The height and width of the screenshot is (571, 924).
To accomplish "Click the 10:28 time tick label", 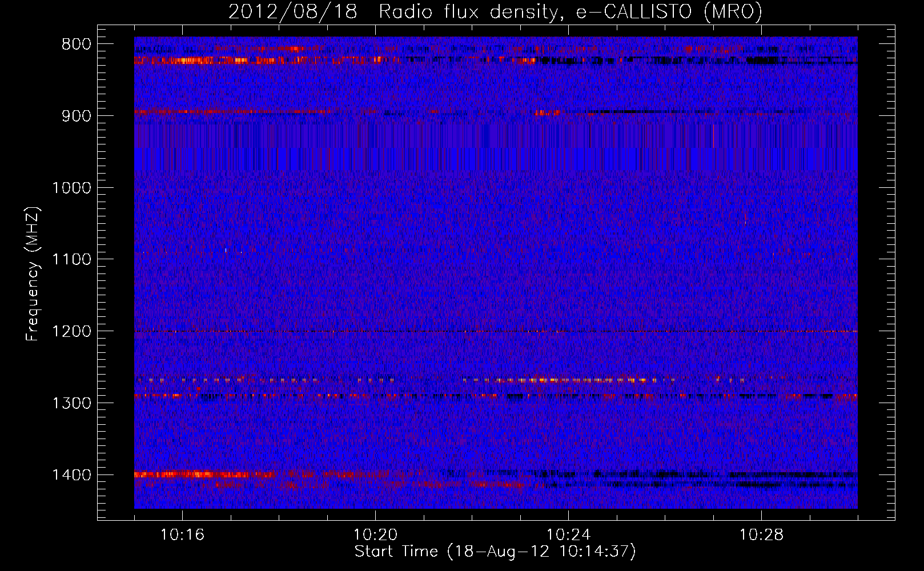I will click(761, 534).
